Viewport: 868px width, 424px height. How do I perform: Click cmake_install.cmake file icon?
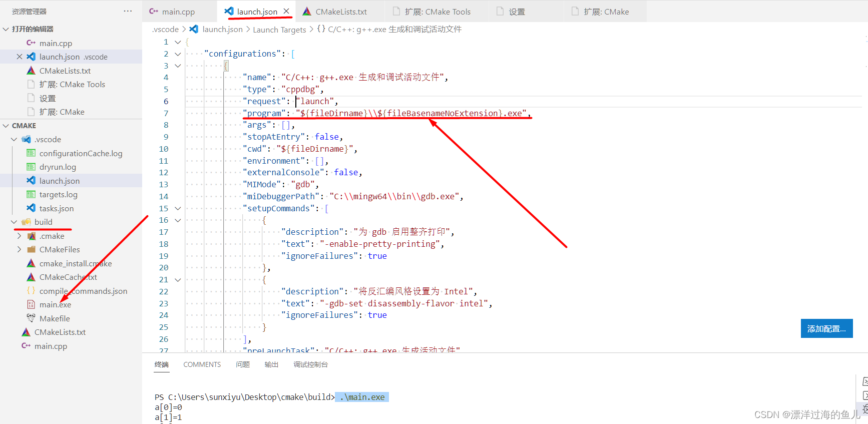pyautogui.click(x=31, y=263)
